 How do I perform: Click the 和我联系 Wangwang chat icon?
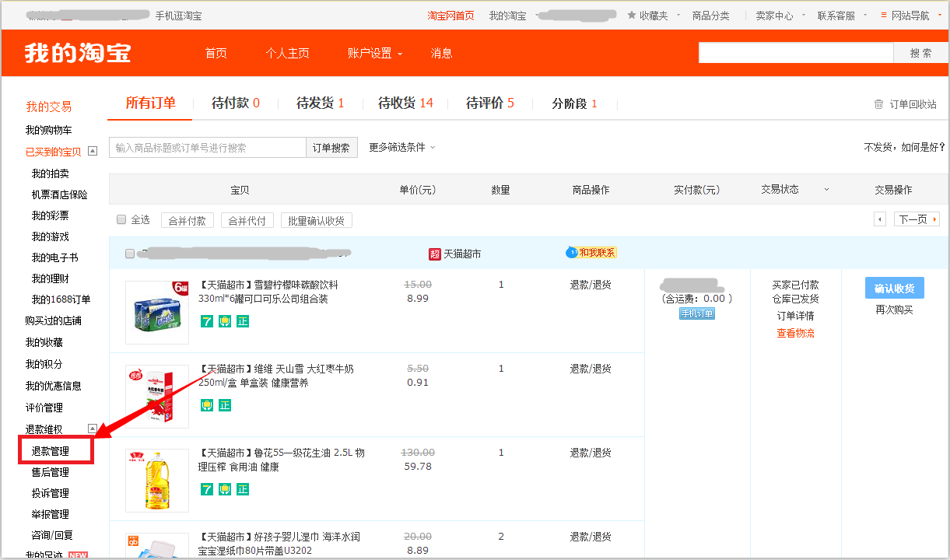[592, 252]
